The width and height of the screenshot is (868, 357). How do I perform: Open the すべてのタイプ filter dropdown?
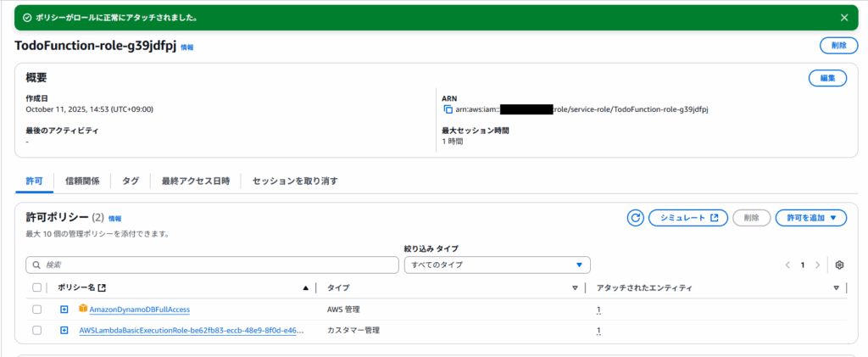[x=497, y=265]
